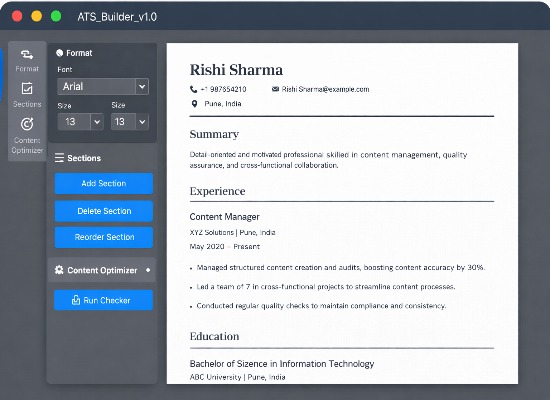Expand the Arial font dropdown arrow
The image size is (550, 400).
142,86
